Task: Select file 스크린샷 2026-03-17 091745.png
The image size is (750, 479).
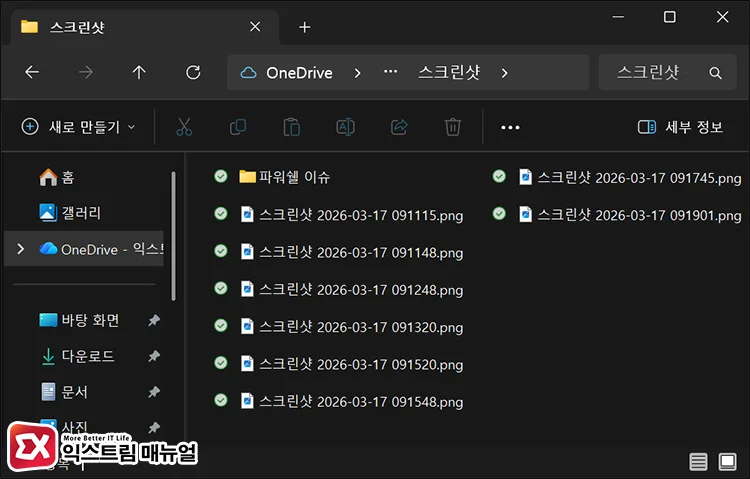Action: coord(630,178)
